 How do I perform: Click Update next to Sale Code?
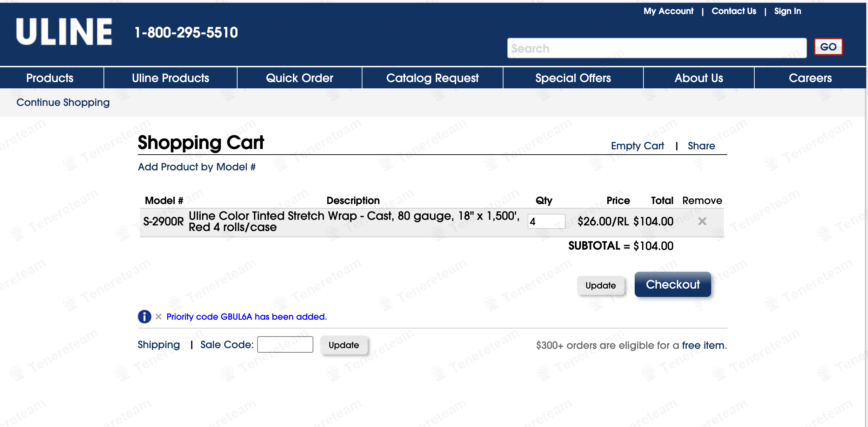(x=343, y=345)
